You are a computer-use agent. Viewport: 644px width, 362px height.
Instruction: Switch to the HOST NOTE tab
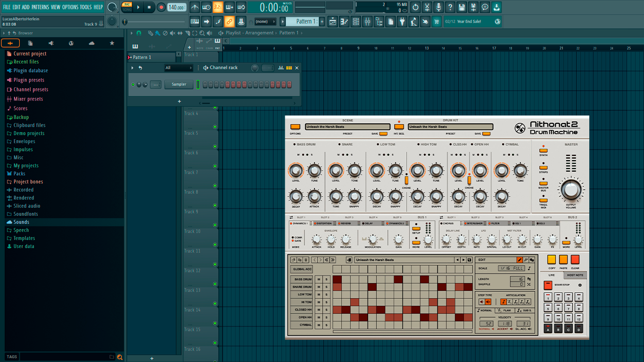[575, 275]
